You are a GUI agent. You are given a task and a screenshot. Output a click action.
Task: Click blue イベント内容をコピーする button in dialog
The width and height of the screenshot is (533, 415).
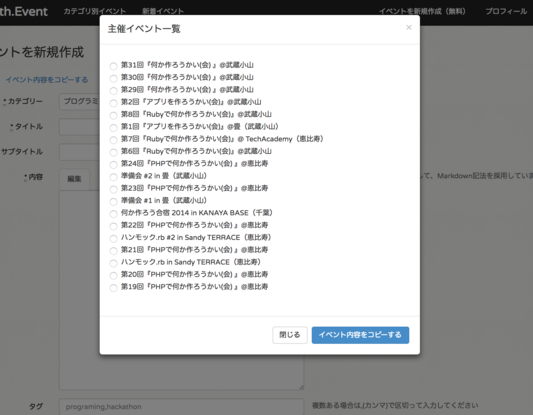click(x=360, y=335)
